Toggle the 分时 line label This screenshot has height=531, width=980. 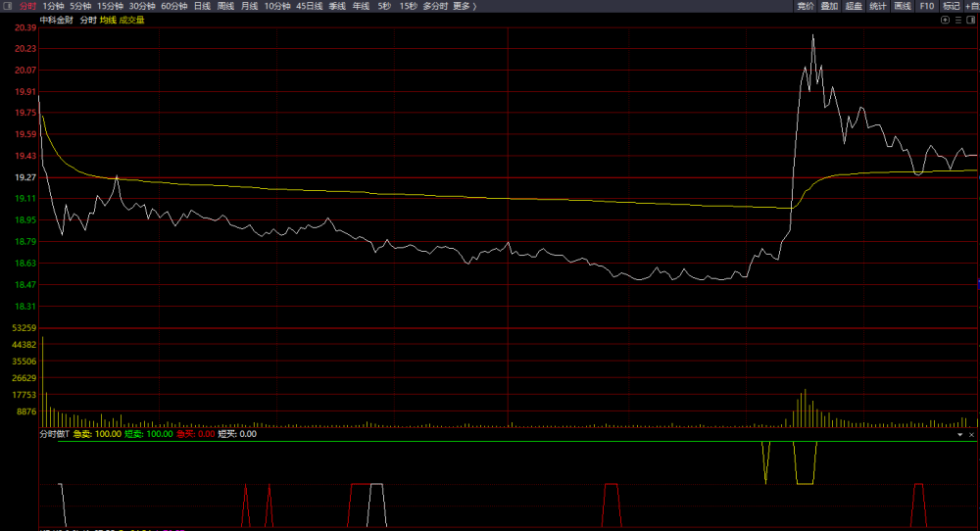pyautogui.click(x=88, y=20)
